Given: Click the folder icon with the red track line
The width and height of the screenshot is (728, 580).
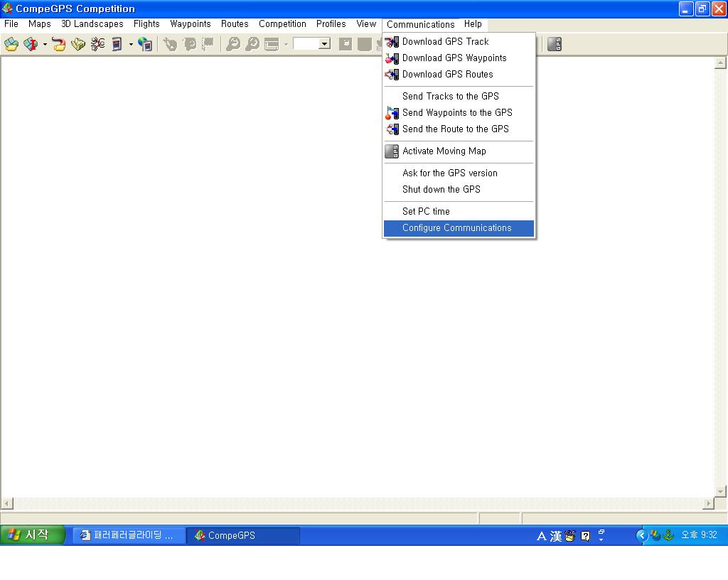Looking at the screenshot, I should [x=58, y=45].
